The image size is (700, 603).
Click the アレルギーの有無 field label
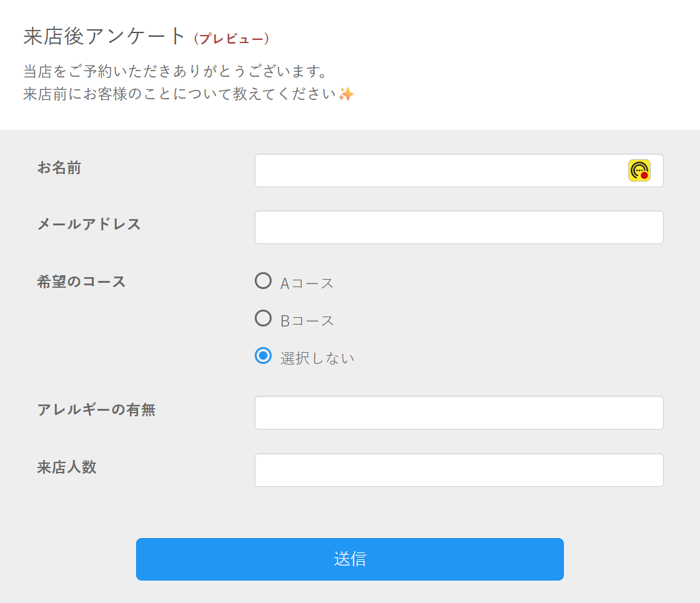click(96, 410)
